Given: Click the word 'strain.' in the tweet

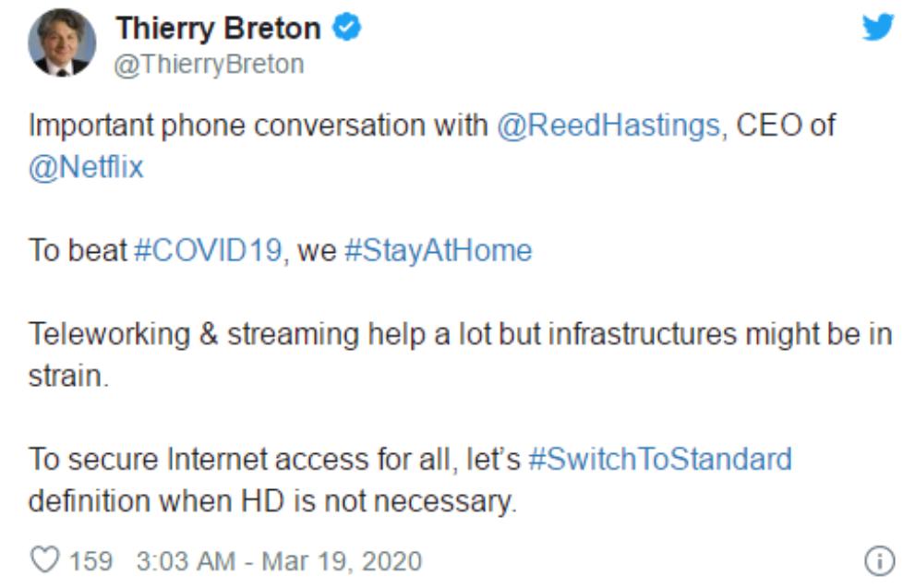Looking at the screenshot, I should pyautogui.click(x=68, y=377).
